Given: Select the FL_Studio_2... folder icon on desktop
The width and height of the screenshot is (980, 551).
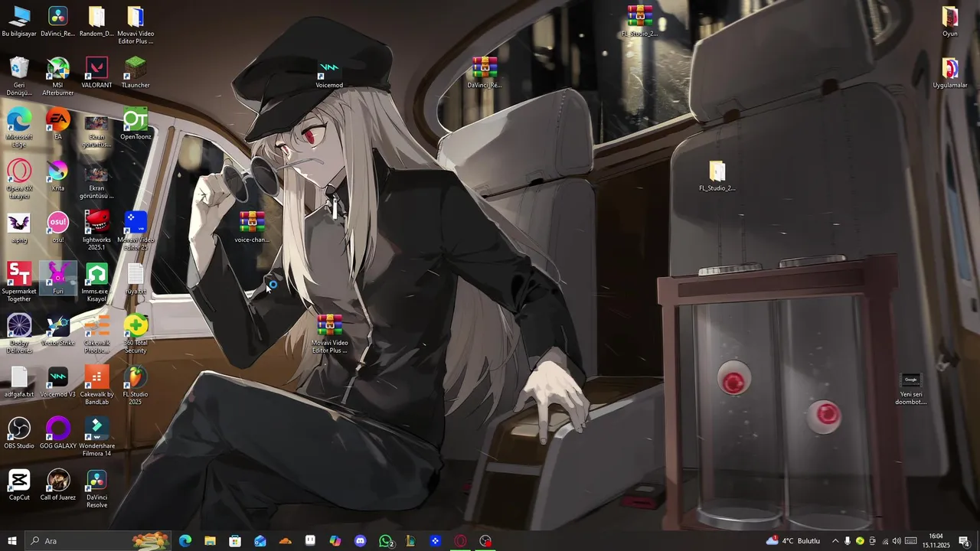Looking at the screenshot, I should [x=717, y=176].
